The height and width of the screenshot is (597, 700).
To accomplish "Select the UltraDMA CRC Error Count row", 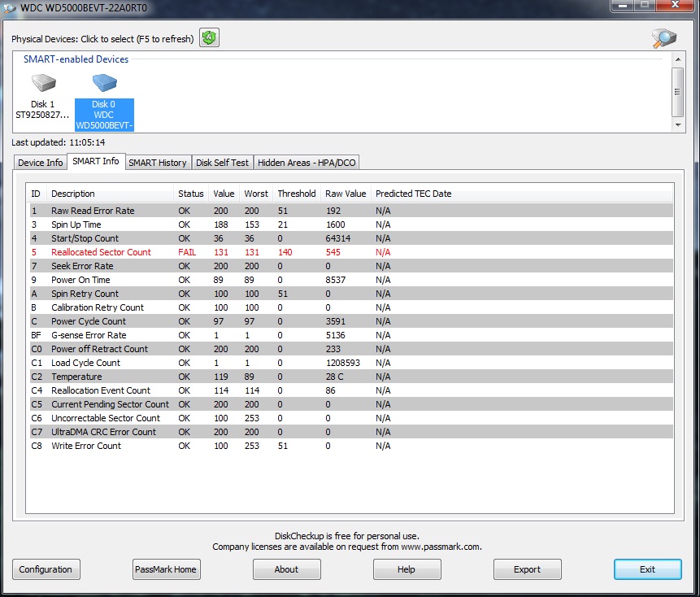I will click(x=351, y=432).
